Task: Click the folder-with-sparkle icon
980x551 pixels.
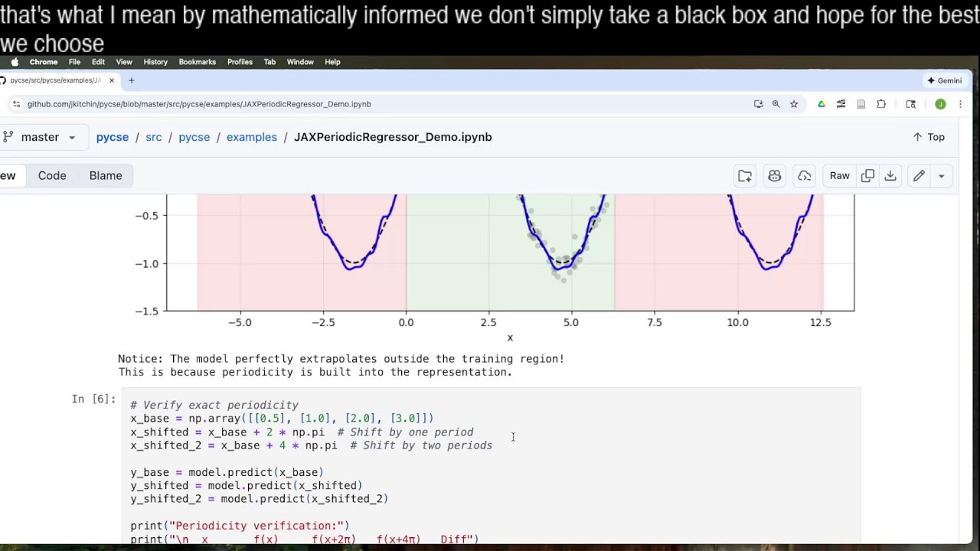Action: click(745, 176)
